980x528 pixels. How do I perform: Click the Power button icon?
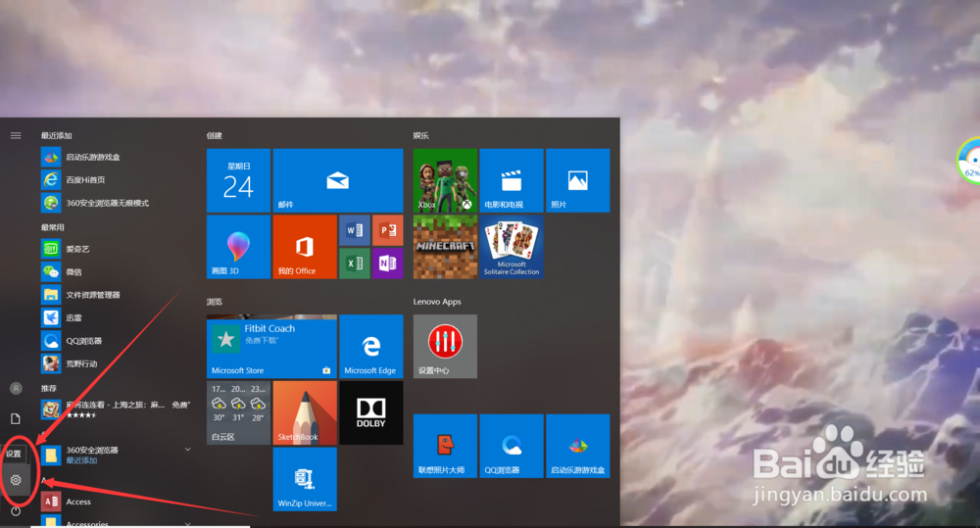click(x=16, y=511)
